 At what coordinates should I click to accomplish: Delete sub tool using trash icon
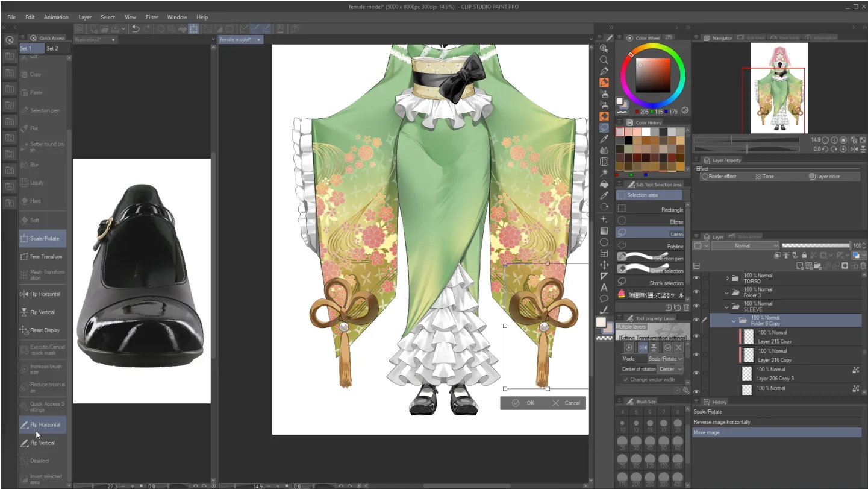tap(686, 308)
